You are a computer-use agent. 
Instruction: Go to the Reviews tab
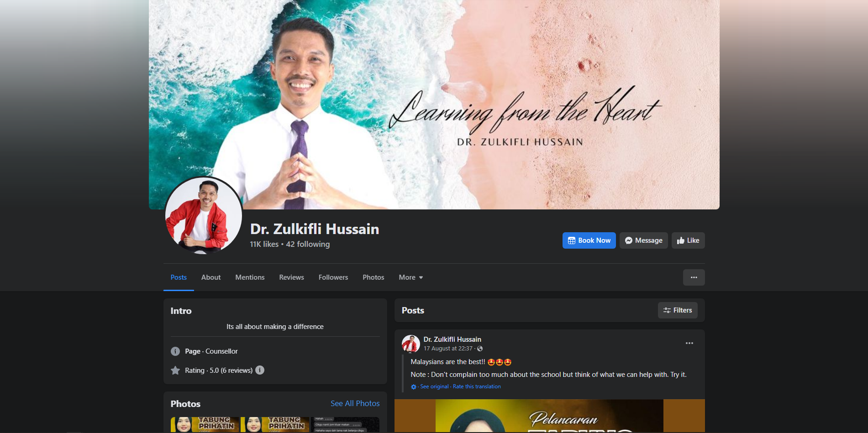291,277
